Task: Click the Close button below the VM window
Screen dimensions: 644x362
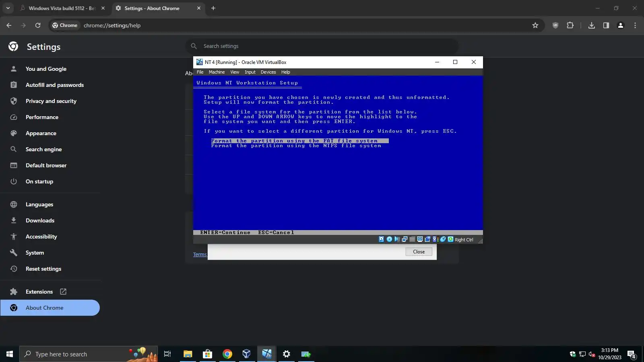Action: coord(419,252)
